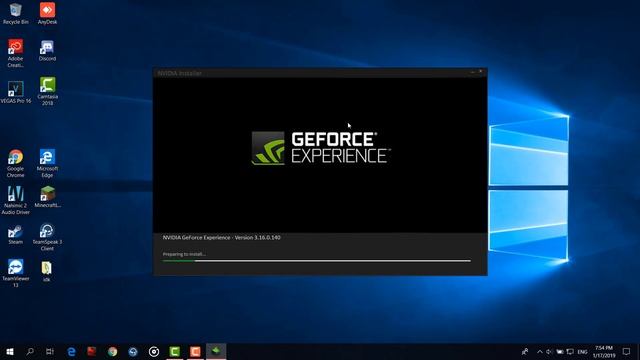The width and height of the screenshot is (640, 360).
Task: Click the battery status tray icon
Action: click(x=560, y=351)
